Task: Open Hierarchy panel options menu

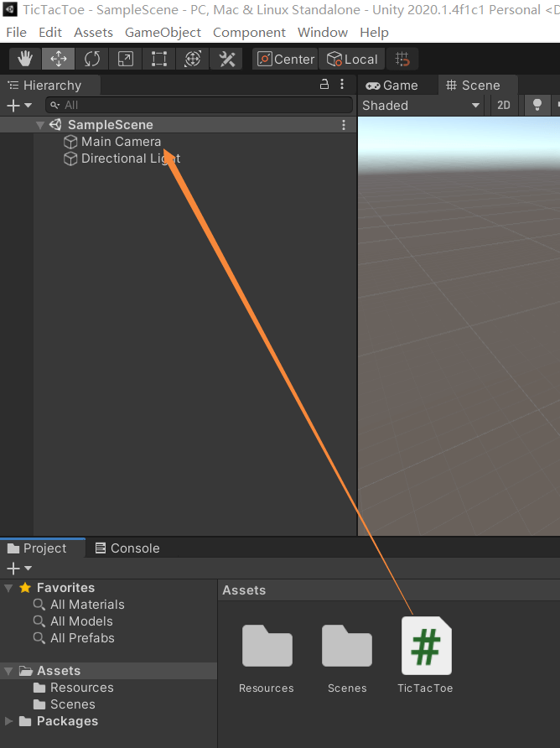Action: pos(342,85)
